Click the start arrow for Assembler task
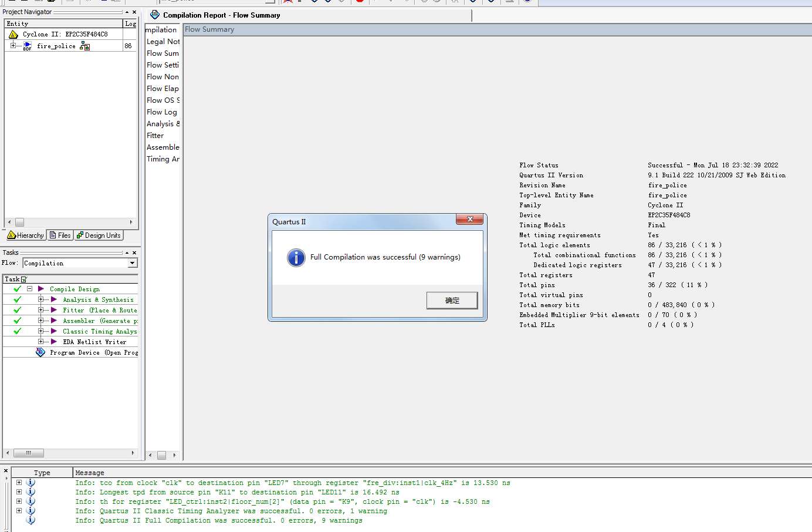Screen dimensions: 812x532 point(54,321)
